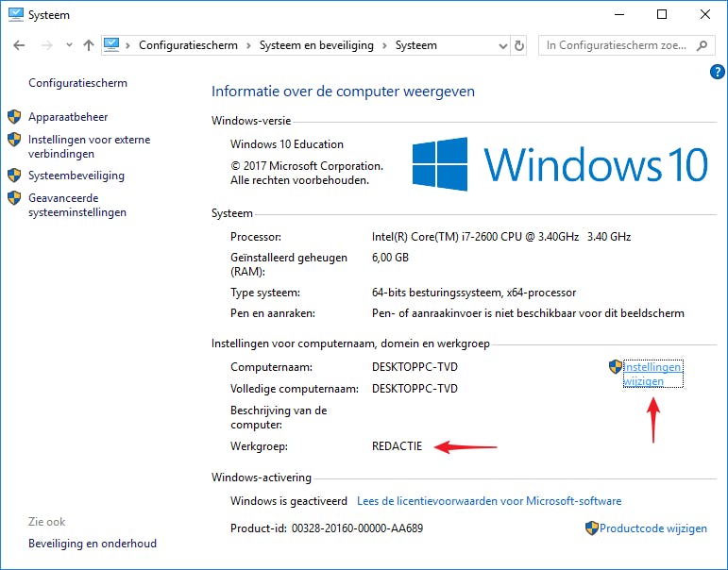Viewport: 728px width, 570px height.
Task: Open the Configuratiescherm sidebar link
Action: (77, 83)
